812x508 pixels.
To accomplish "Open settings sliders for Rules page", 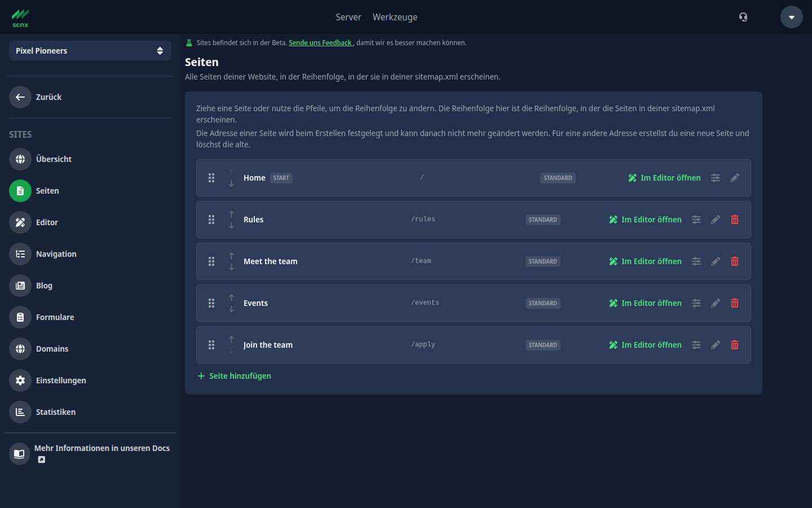I will point(696,220).
